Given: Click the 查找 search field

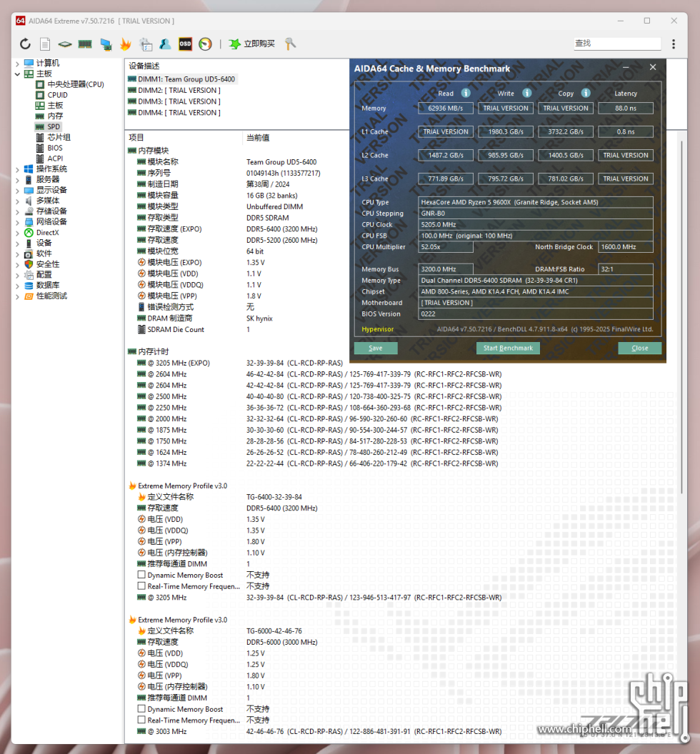Looking at the screenshot, I should coord(617,44).
